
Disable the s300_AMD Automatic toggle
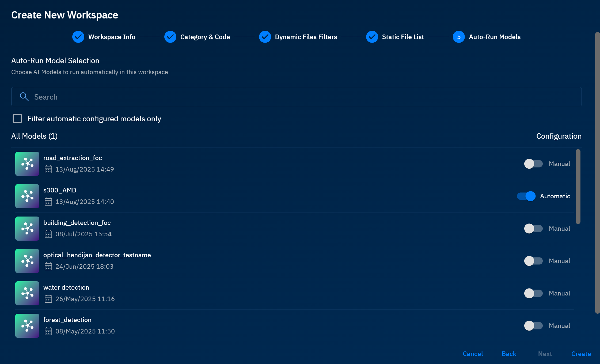pyautogui.click(x=526, y=196)
